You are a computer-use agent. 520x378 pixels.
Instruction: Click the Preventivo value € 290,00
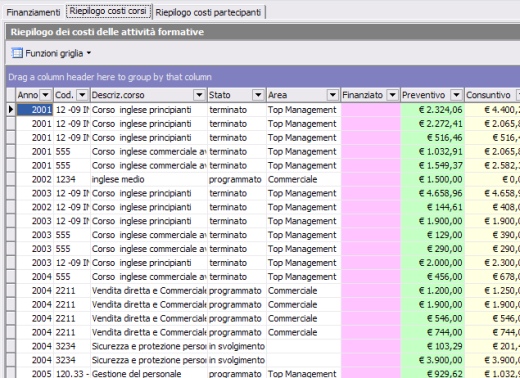(x=433, y=249)
